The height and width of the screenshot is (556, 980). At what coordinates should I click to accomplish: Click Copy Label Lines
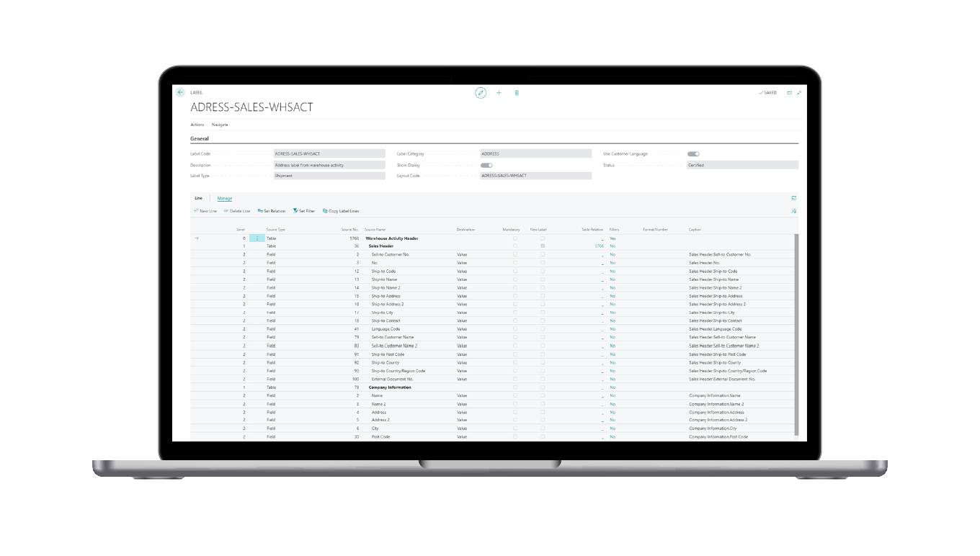[x=341, y=211]
